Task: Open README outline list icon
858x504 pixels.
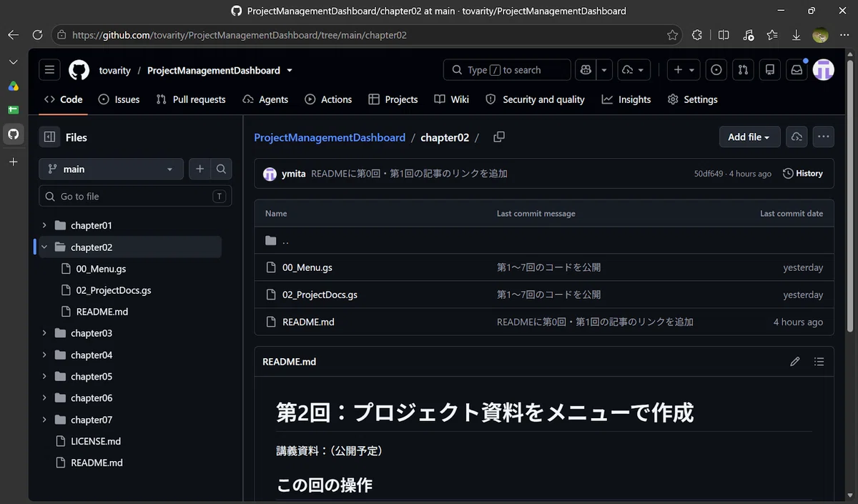Action: click(x=819, y=362)
